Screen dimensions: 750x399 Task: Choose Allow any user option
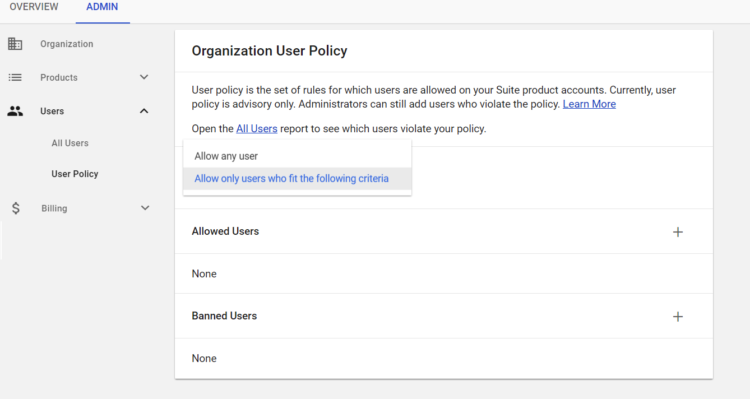(x=297, y=156)
